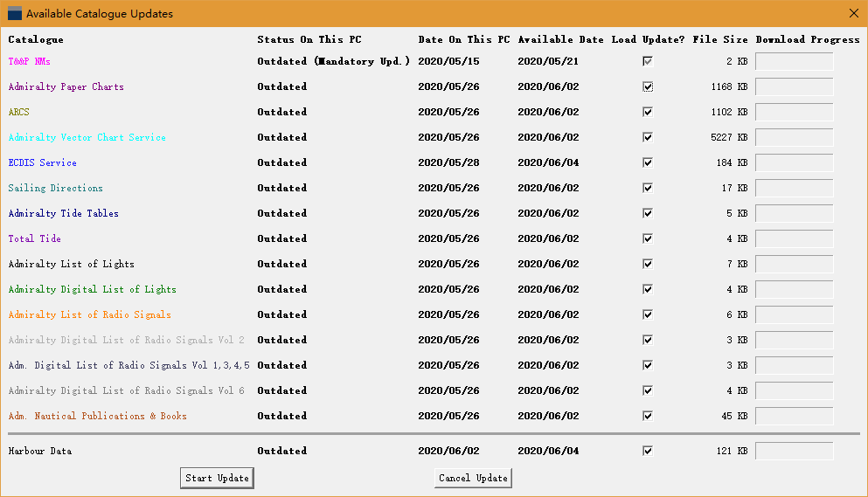
Task: Toggle Admiralty Tide Tables update checkbox
Action: 648,213
